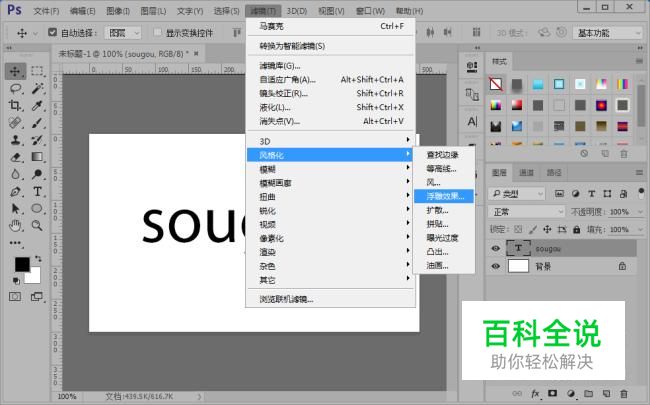Toggle the auto-select checkbox
650x405 pixels.
52,32
